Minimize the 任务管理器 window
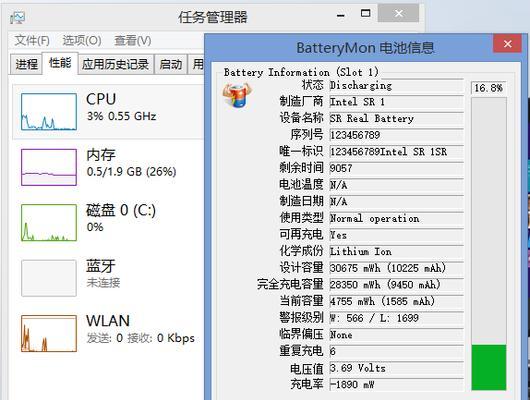530x400 pixels. [x=341, y=15]
